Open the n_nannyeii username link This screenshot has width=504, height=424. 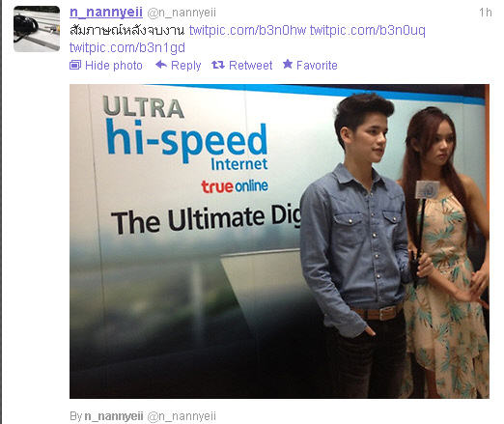[106, 13]
